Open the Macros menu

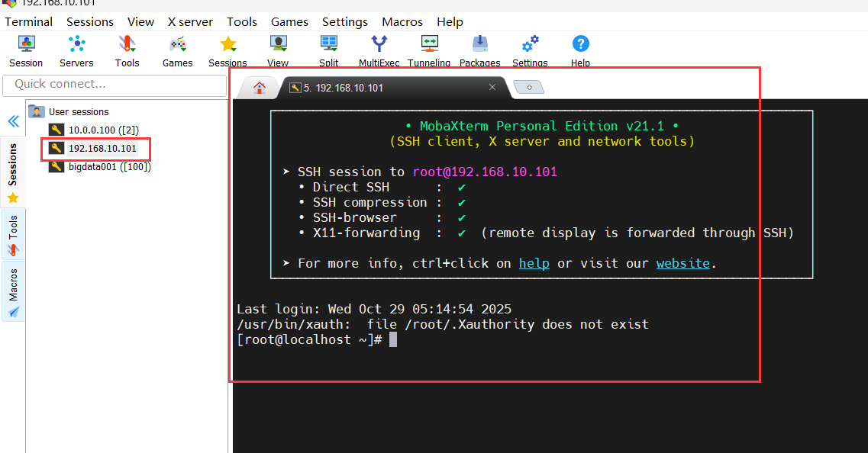402,21
